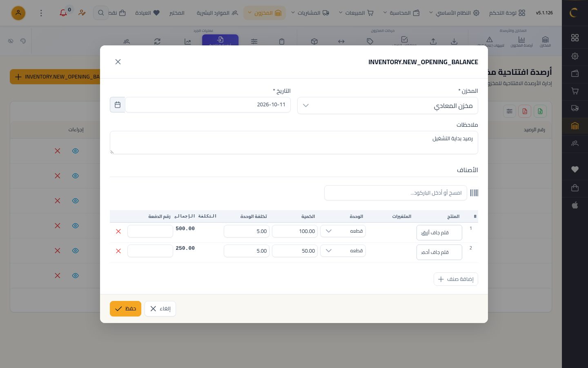View first balance record eye icon
The image size is (588, 368).
[x=76, y=151]
